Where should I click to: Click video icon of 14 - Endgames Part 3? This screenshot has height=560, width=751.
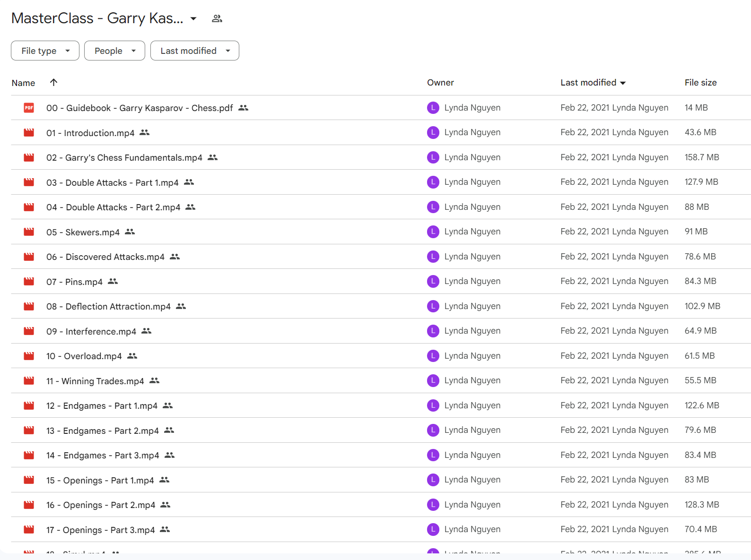click(x=29, y=455)
